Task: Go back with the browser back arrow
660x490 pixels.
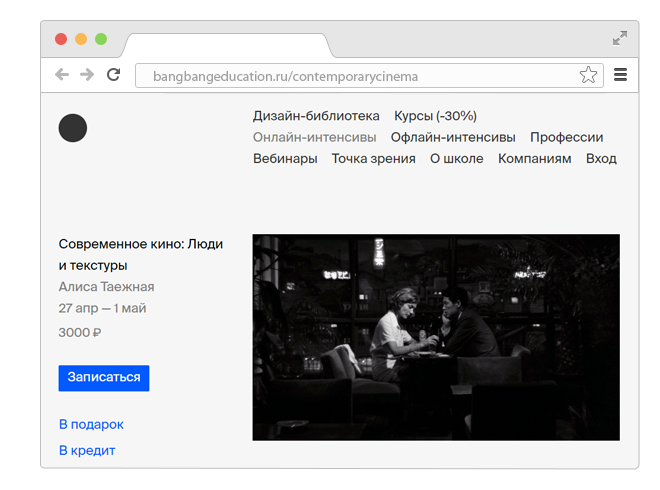Action: coord(62,75)
